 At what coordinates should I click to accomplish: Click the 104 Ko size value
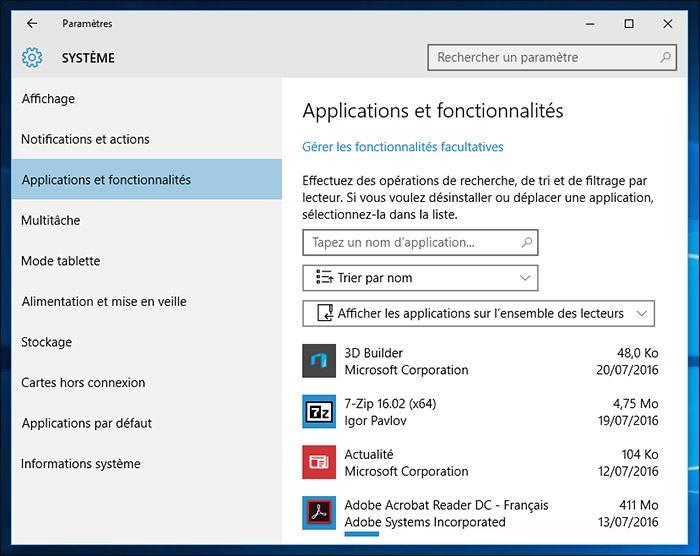tap(640, 454)
